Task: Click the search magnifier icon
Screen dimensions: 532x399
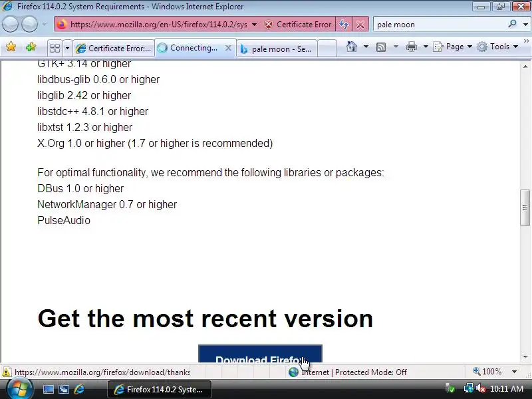Action: coord(512,24)
